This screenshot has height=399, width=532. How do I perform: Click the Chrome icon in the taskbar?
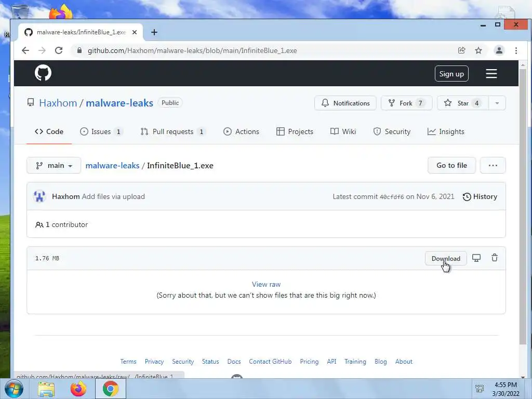point(110,389)
